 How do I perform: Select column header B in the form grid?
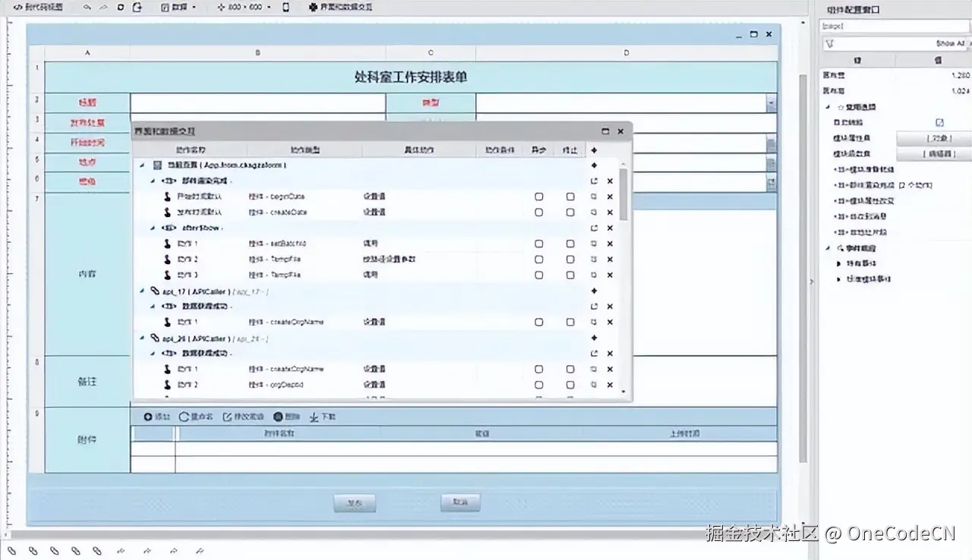(258, 52)
